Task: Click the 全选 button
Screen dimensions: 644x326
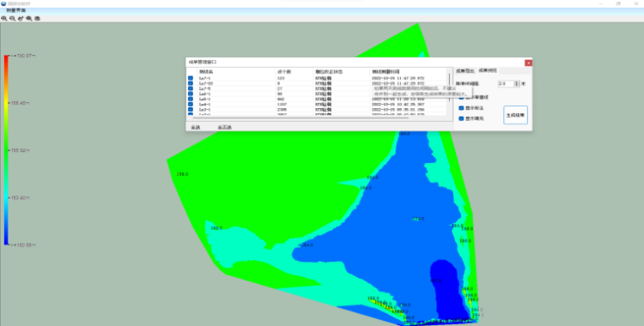Action: click(x=196, y=127)
